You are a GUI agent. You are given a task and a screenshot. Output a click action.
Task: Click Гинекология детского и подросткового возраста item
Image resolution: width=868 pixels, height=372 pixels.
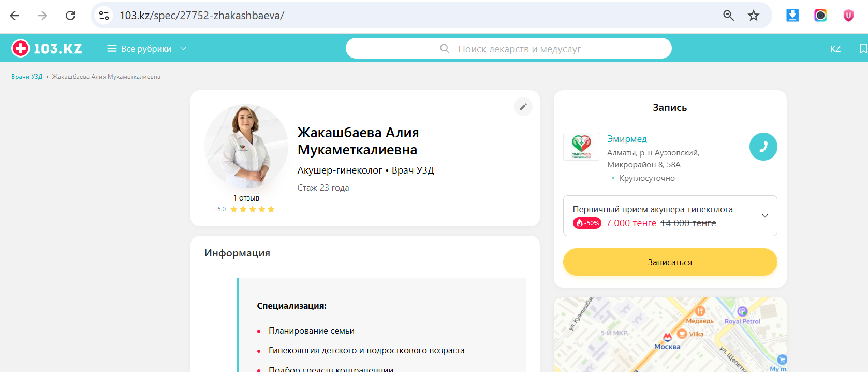pos(366,351)
